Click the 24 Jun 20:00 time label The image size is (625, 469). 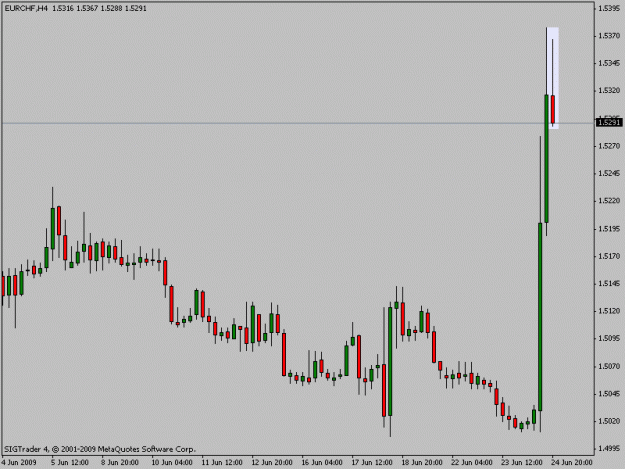tap(572, 462)
